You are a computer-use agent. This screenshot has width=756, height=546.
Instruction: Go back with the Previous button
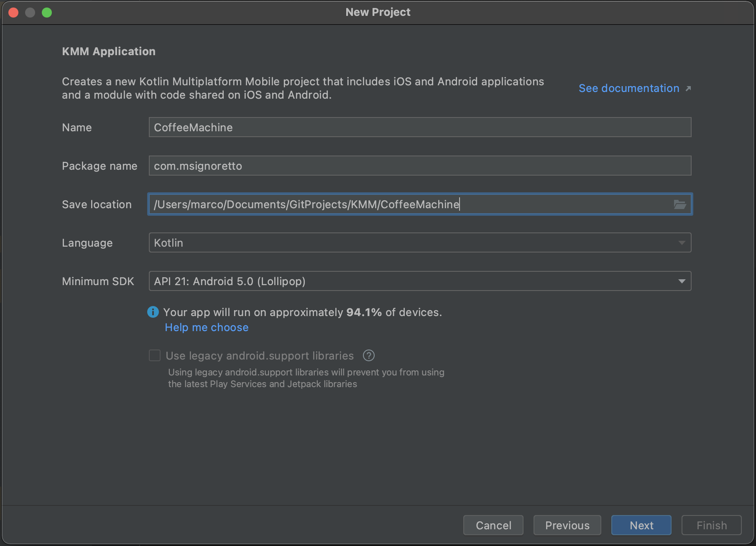point(567,525)
